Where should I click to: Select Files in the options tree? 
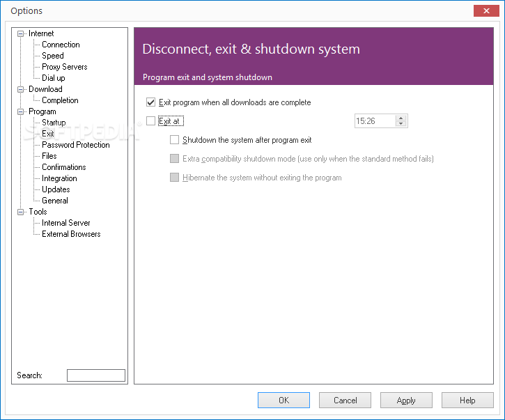pos(49,156)
